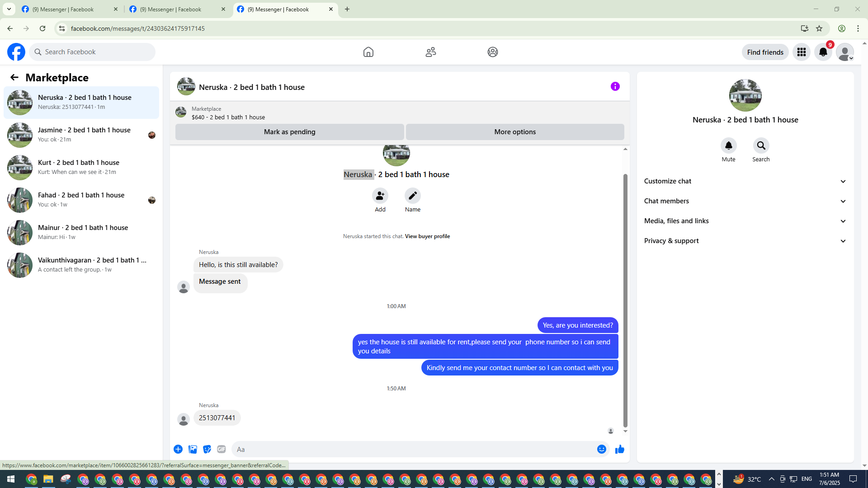Click the Mute bell icon
This screenshot has height=488, width=868.
728,145
